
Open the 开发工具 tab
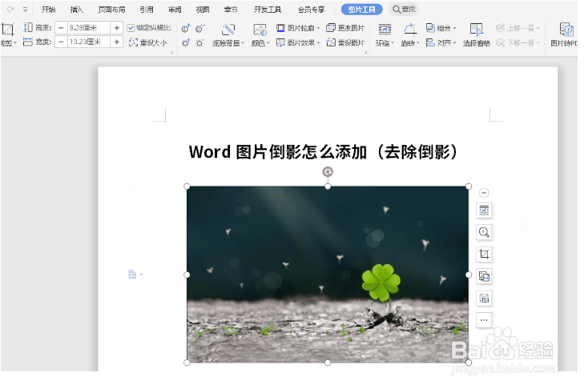(268, 10)
